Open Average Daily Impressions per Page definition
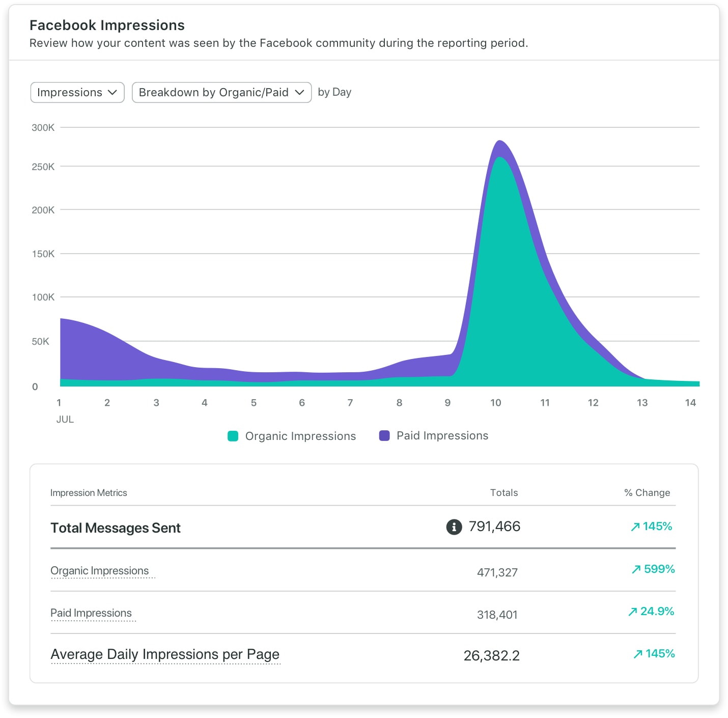This screenshot has height=718, width=728. [x=165, y=654]
